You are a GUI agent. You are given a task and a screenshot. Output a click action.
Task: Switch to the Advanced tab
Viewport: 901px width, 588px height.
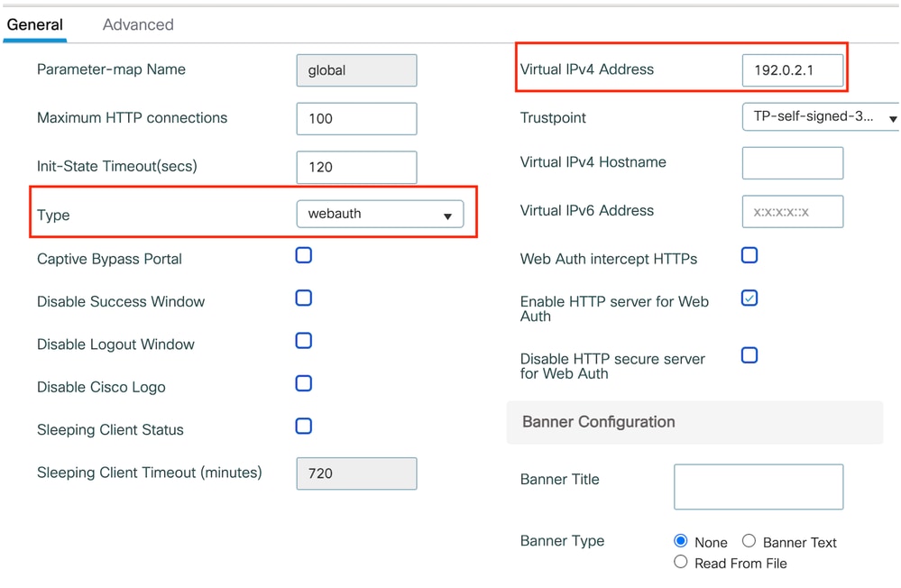point(138,24)
